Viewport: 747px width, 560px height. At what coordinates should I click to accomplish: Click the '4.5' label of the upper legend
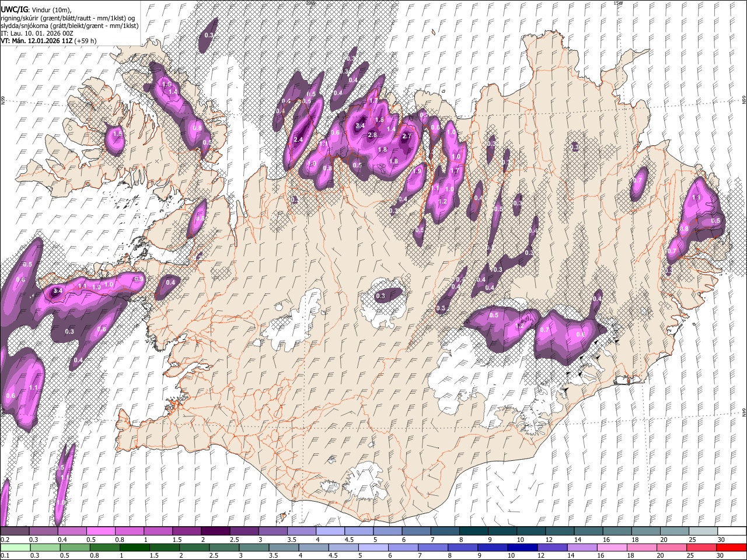[x=349, y=540]
